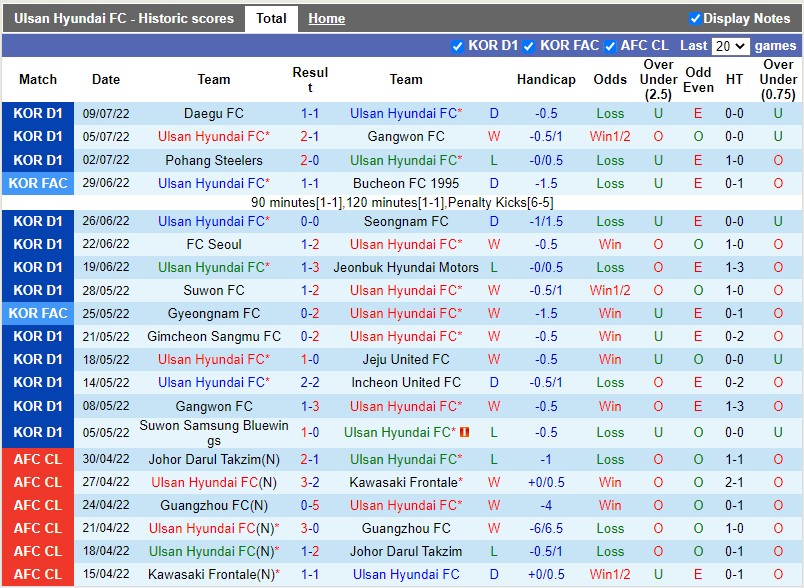Click Pohang Steelers team link
This screenshot has width=804, height=588.
tap(214, 160)
